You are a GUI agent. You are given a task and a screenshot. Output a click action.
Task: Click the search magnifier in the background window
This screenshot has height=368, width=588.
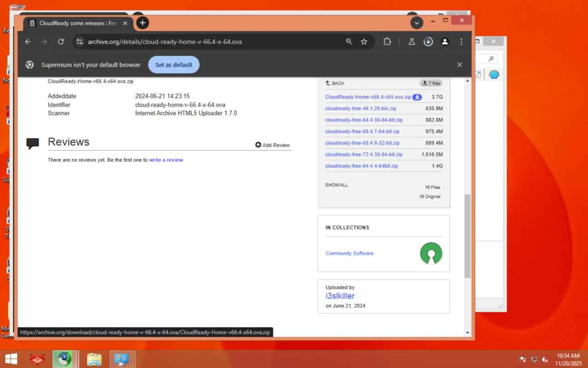[x=491, y=59]
